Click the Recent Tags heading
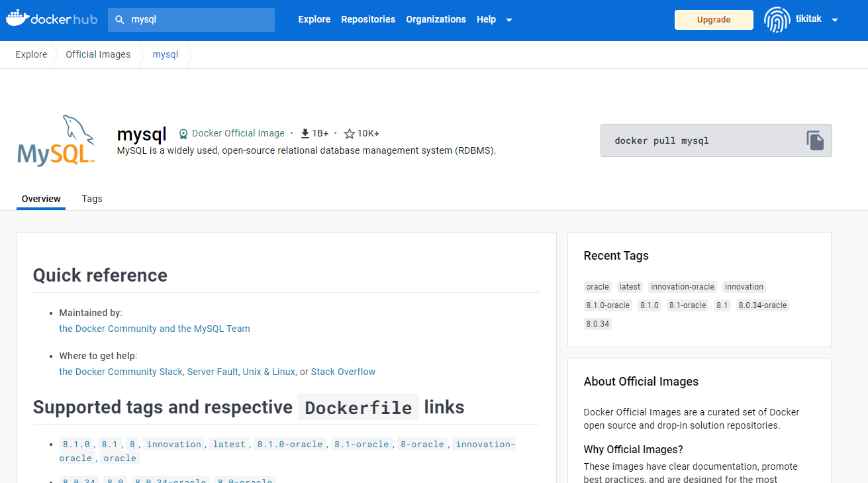868x483 pixels. (616, 256)
